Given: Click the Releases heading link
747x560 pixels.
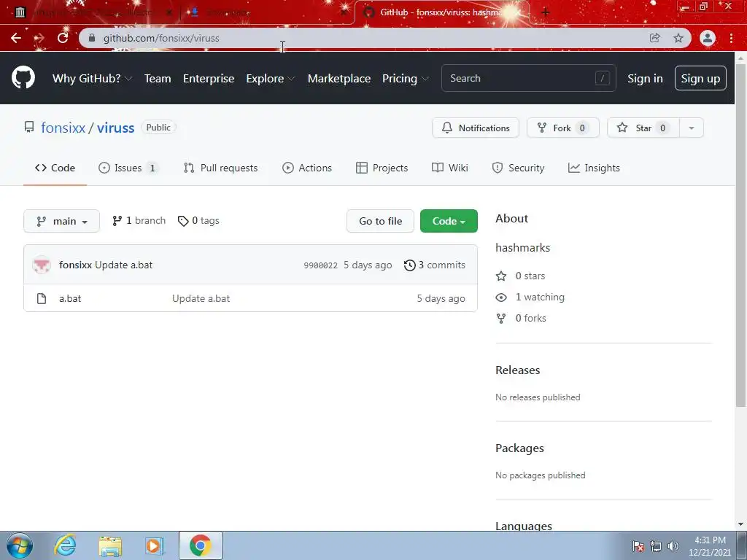Looking at the screenshot, I should point(517,370).
